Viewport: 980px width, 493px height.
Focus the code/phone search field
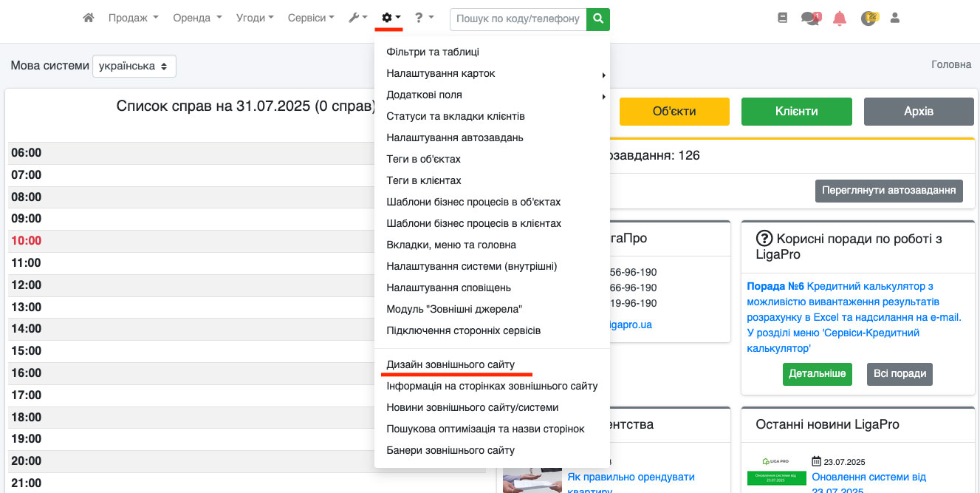coord(518,18)
